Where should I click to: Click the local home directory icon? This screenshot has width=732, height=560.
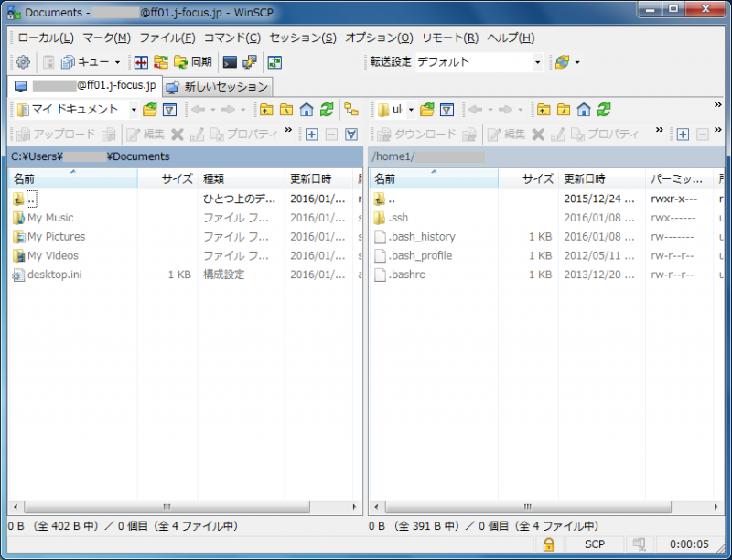307,110
